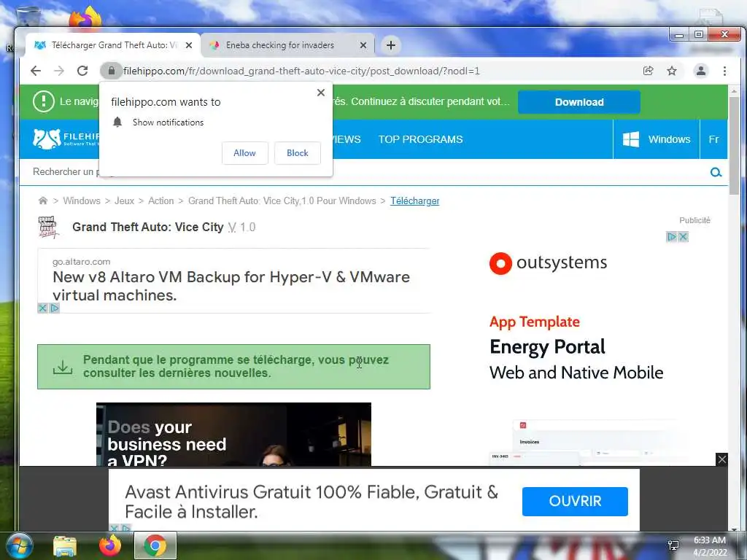Click AdChoices icon on outsystems ad
747x560 pixels.
pyautogui.click(x=672, y=237)
